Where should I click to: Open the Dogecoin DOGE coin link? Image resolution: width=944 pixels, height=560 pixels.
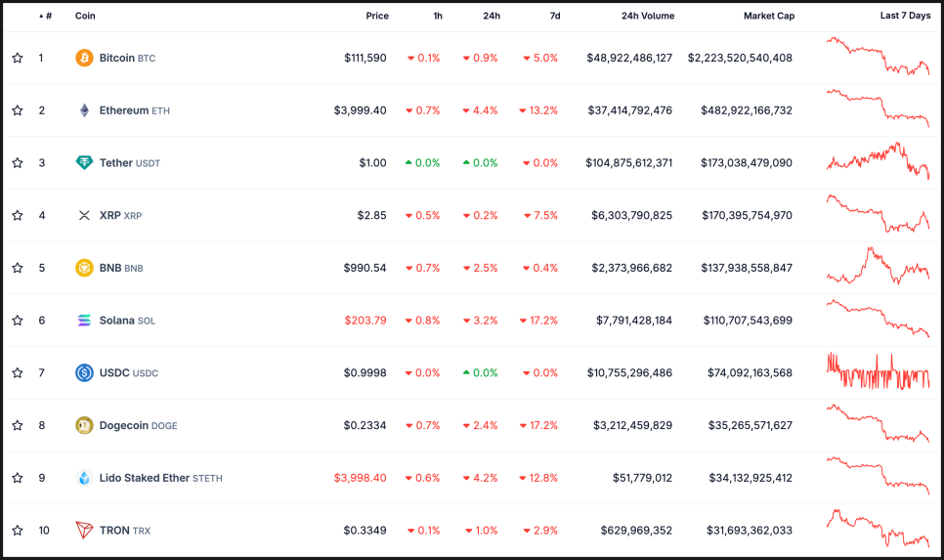point(138,425)
